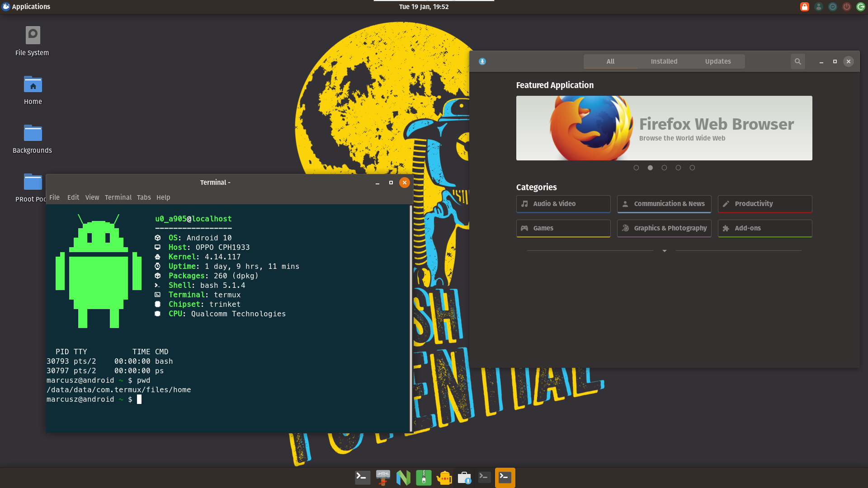Browse the Productivity category
Viewport: 868px width, 488px height.
point(764,204)
